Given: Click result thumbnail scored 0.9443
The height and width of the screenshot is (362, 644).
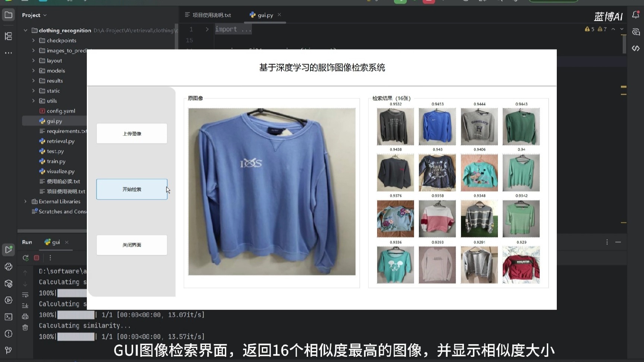Looking at the screenshot, I should coord(521,127).
